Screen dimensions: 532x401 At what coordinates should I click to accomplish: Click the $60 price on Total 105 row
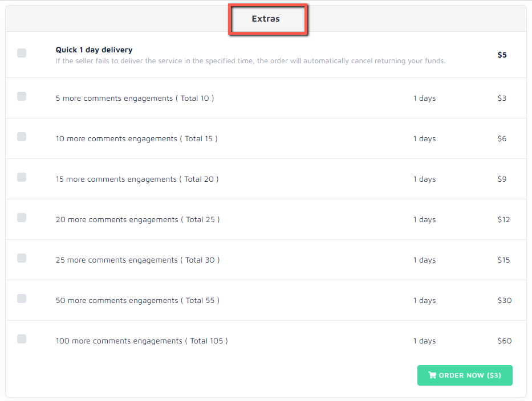(x=504, y=341)
